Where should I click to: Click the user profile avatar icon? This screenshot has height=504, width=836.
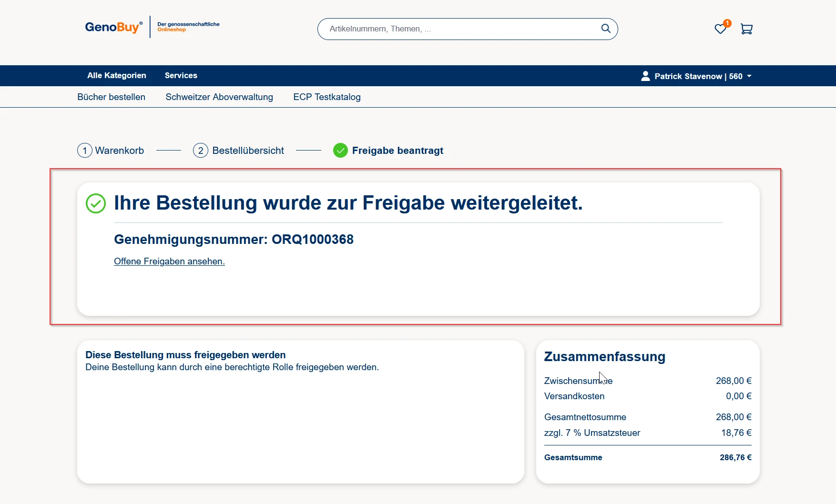645,76
